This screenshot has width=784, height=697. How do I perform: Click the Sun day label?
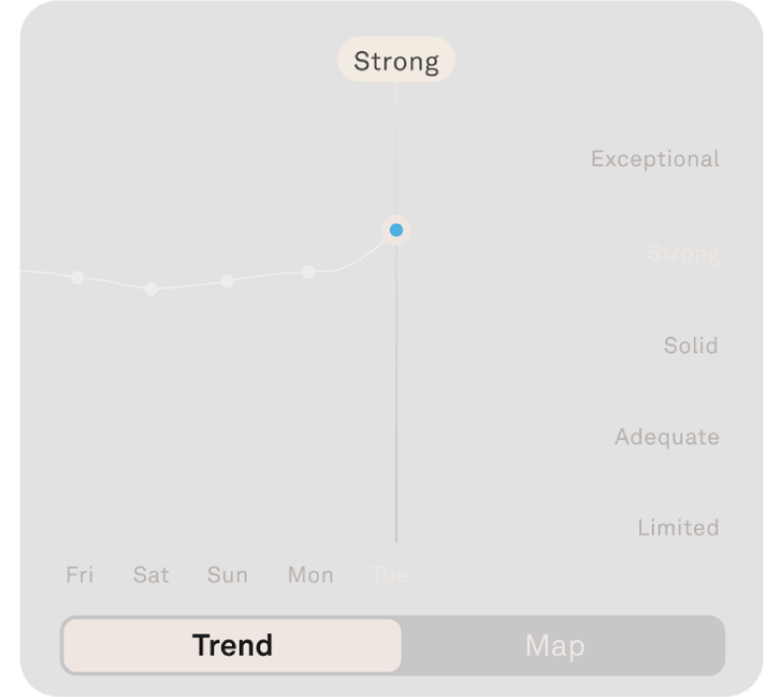pyautogui.click(x=227, y=575)
